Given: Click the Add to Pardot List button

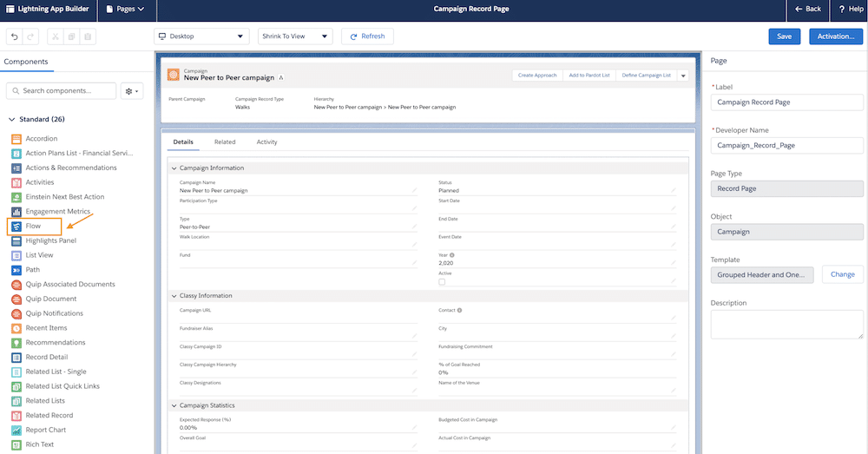Looking at the screenshot, I should pos(589,76).
